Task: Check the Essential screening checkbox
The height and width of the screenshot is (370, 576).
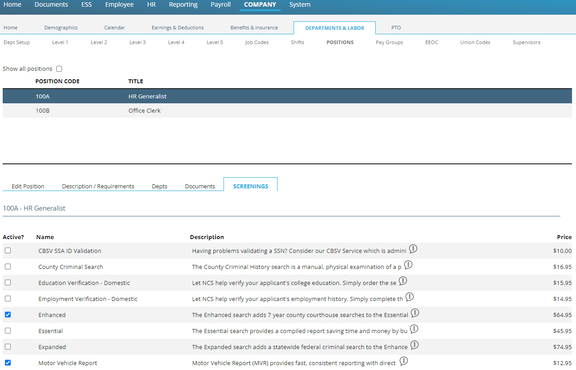Action: click(x=8, y=331)
